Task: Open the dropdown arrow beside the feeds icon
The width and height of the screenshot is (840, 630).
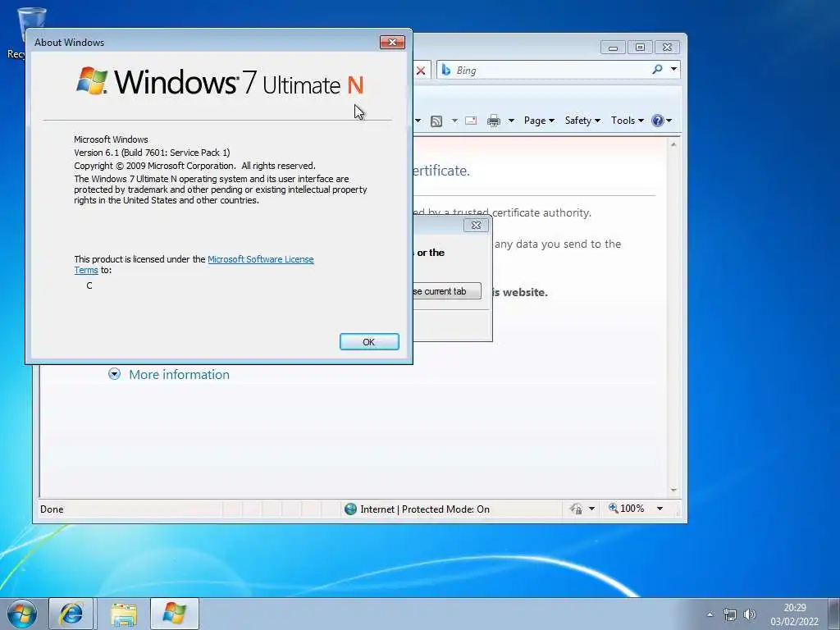Action: coord(454,121)
